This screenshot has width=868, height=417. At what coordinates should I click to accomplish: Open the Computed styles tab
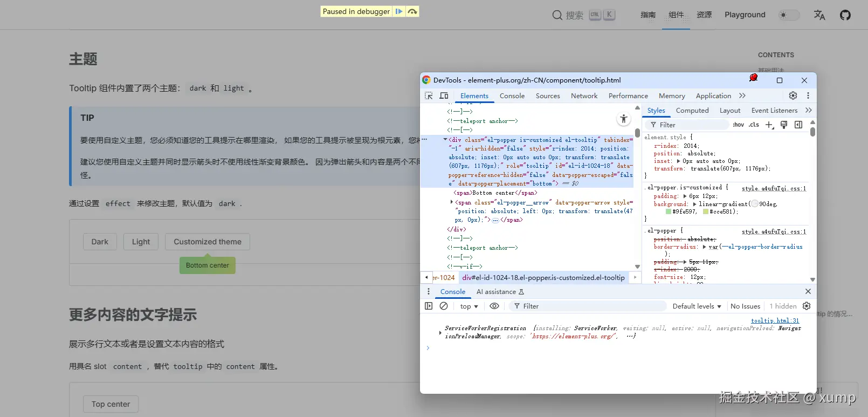pyautogui.click(x=692, y=111)
